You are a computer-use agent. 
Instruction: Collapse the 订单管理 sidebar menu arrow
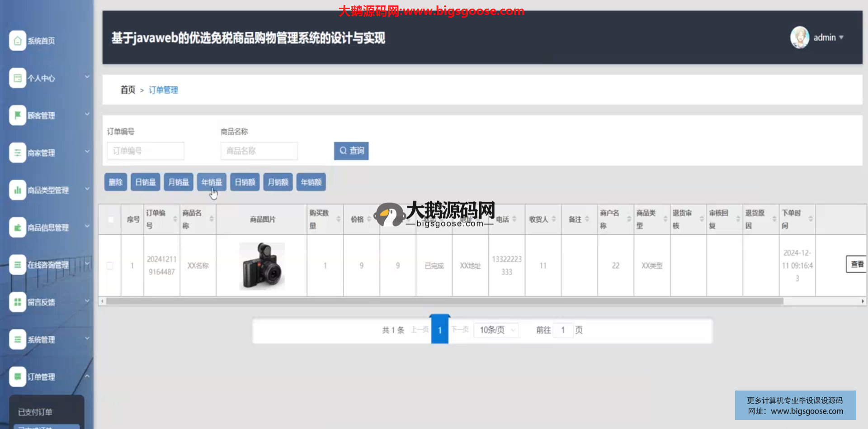tap(87, 377)
